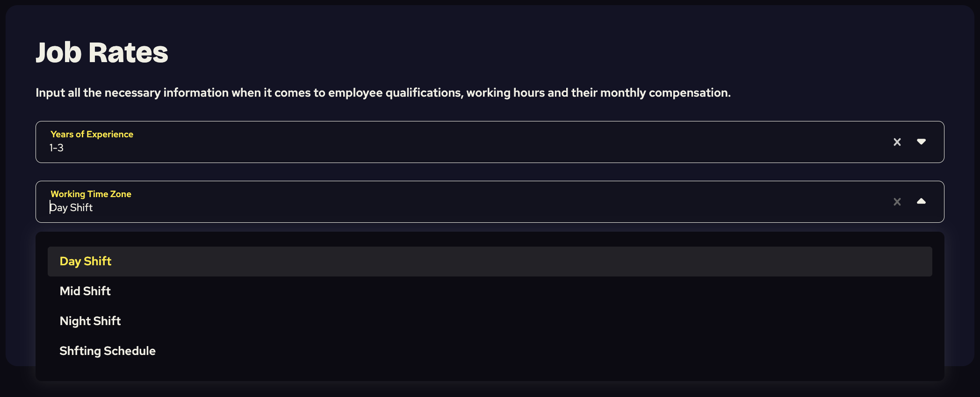Click the Years of Experience yellow label
The width and height of the screenshot is (980, 397).
coord(92,134)
